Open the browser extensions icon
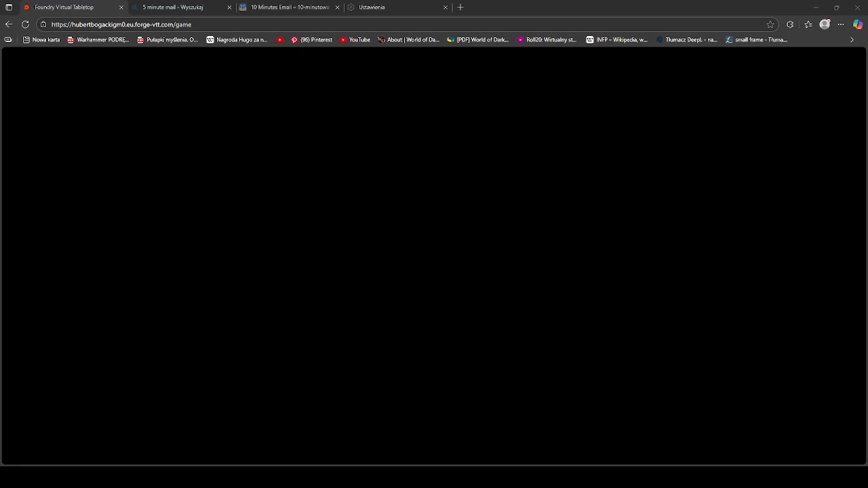Screen dimensions: 868x488 790,24
